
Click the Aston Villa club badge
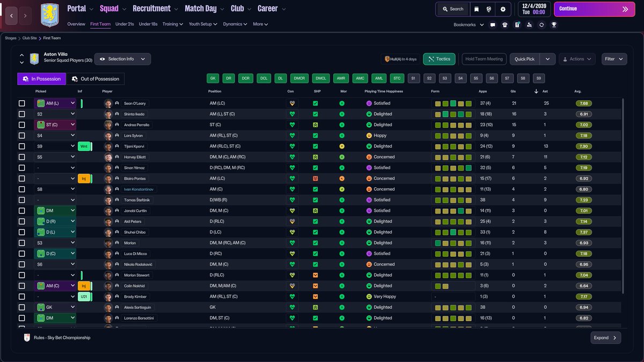click(50, 14)
